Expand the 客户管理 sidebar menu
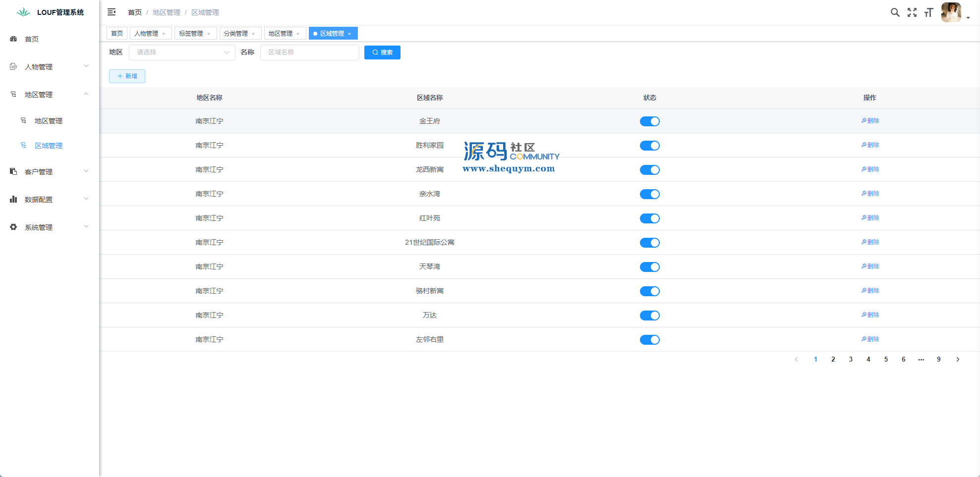Image resolution: width=980 pixels, height=477 pixels. click(50, 171)
